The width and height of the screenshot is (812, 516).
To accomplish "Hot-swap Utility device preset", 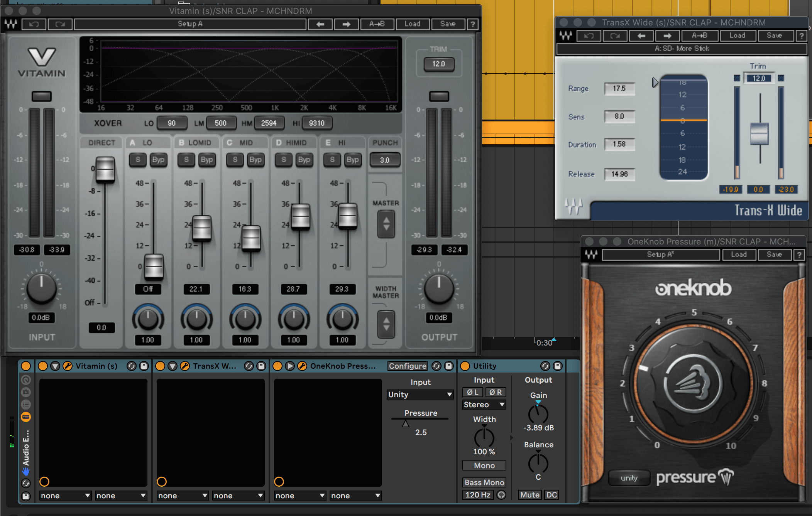I will (x=545, y=366).
